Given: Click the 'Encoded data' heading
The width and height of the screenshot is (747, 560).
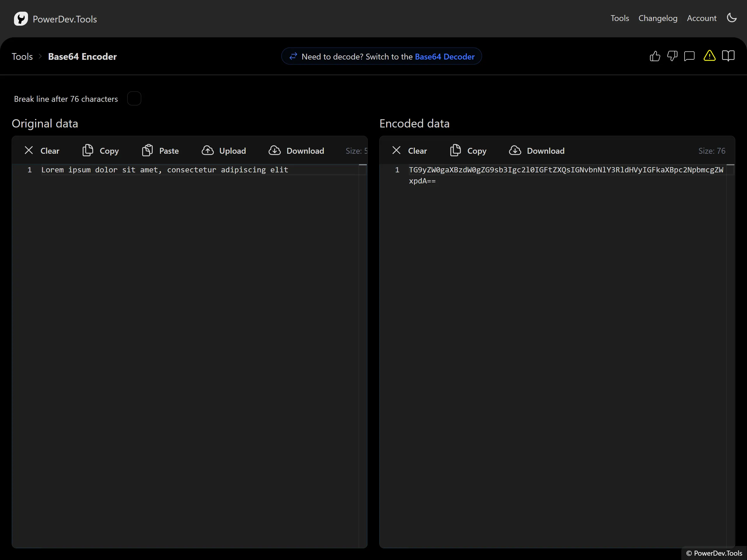Looking at the screenshot, I should 414,124.
